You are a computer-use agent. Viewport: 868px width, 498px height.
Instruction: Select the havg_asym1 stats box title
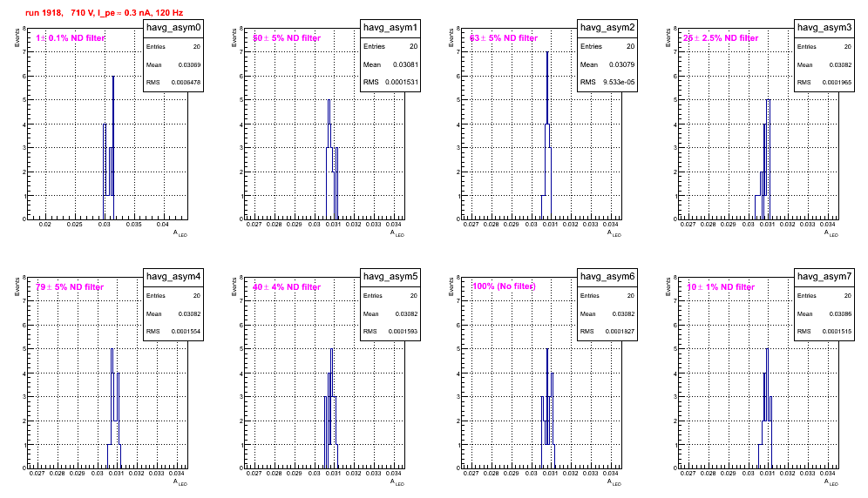coord(390,28)
